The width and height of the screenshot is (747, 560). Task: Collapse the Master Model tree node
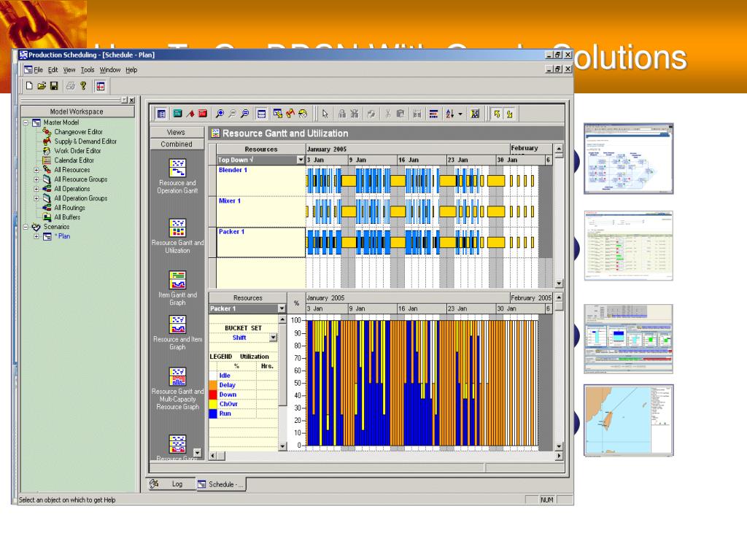[x=26, y=122]
